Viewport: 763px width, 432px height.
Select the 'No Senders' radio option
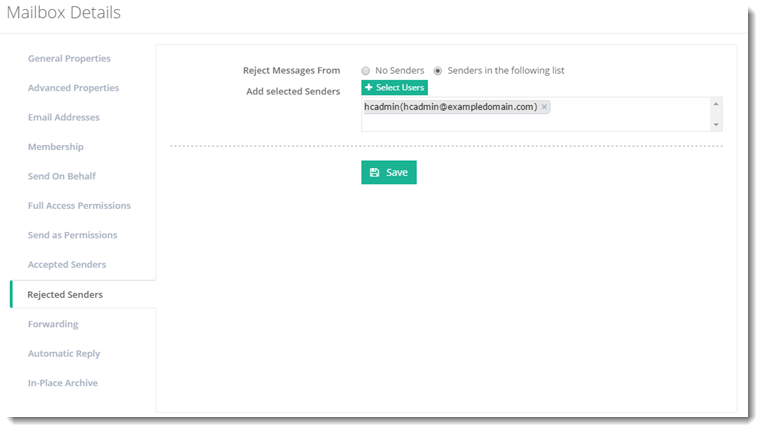click(366, 71)
